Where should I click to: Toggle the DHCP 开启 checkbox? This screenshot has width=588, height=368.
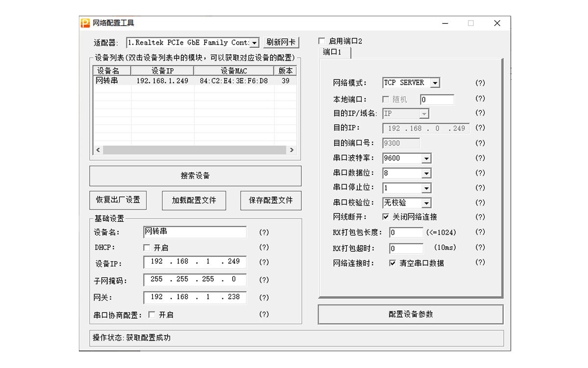coord(147,248)
